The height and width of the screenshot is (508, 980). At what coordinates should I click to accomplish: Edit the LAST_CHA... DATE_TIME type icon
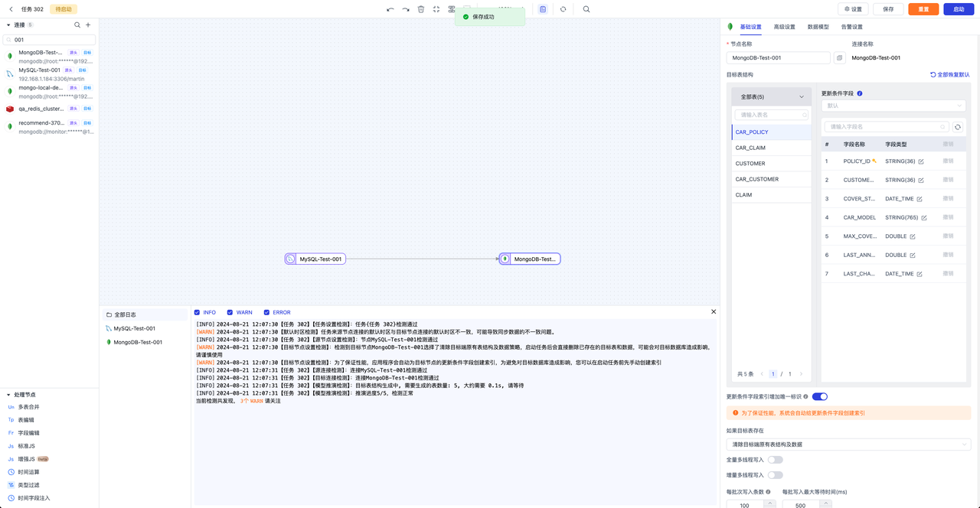tap(921, 274)
